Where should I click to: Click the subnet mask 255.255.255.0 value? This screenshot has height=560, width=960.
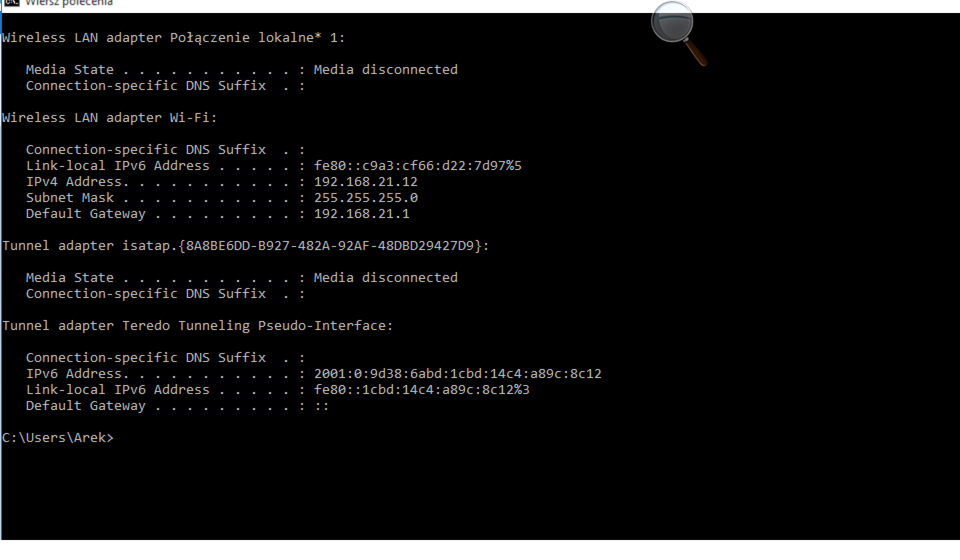(x=365, y=197)
